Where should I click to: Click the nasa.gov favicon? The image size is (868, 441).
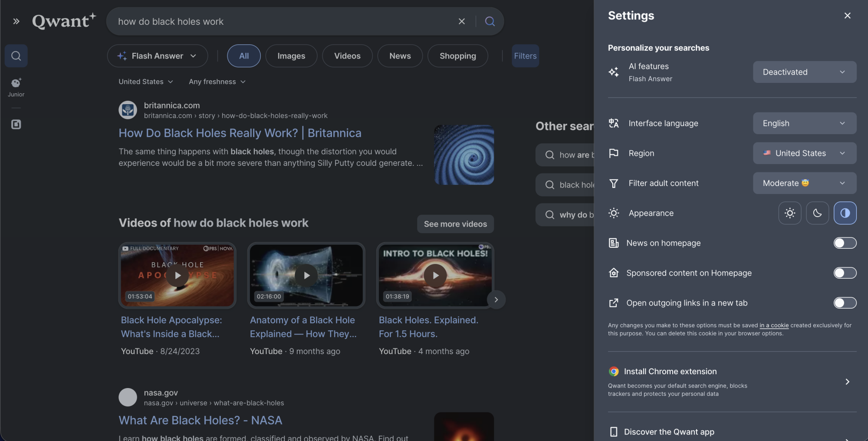pyautogui.click(x=128, y=397)
